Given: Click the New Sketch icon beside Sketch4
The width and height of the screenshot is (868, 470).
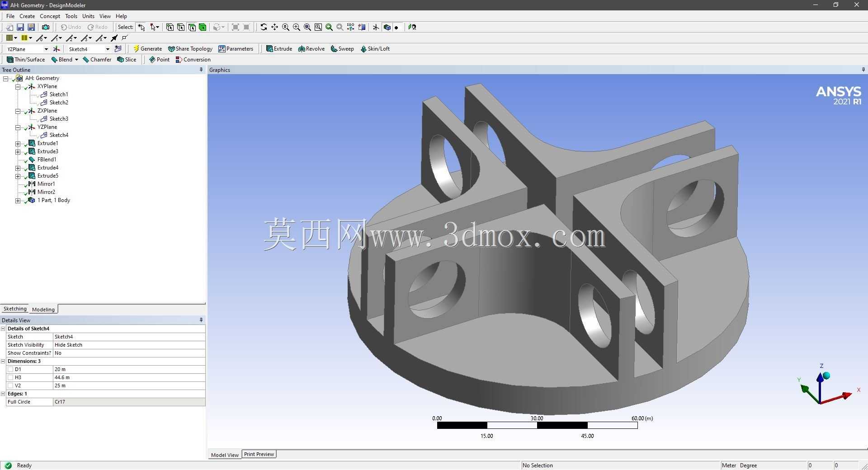Looking at the screenshot, I should pos(118,49).
